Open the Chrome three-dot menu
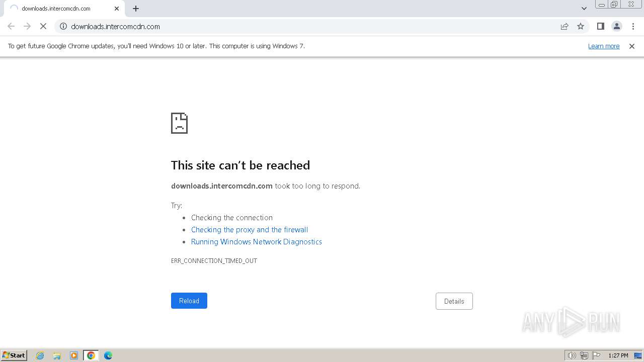 pyautogui.click(x=633, y=26)
